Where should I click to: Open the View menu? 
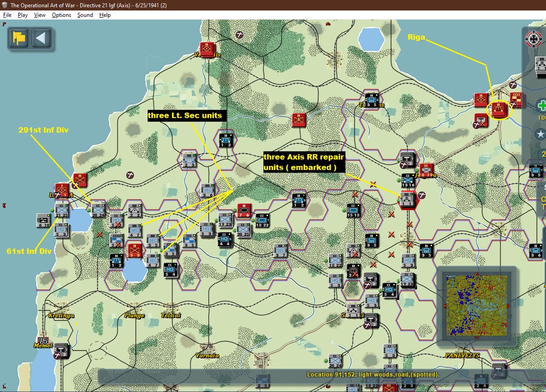tap(40, 15)
